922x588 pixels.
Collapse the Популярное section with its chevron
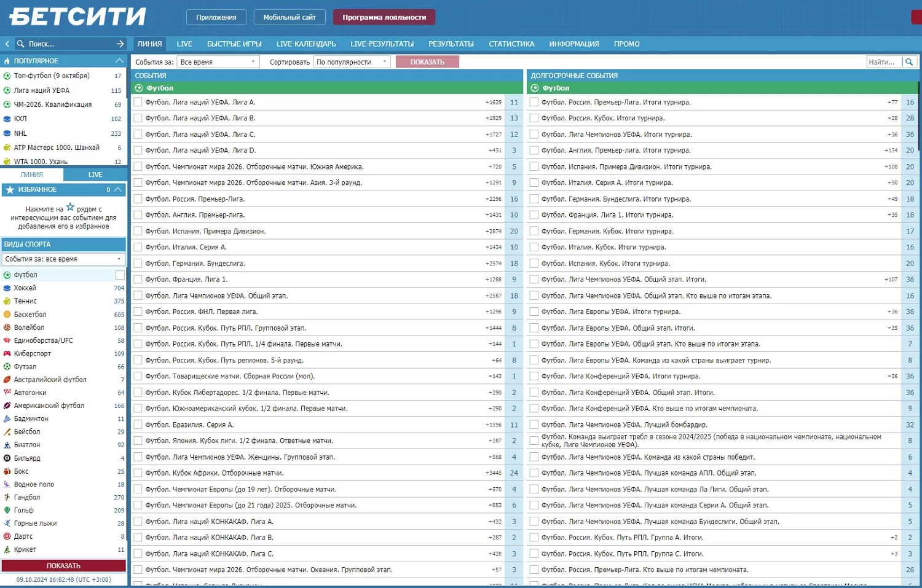point(119,61)
